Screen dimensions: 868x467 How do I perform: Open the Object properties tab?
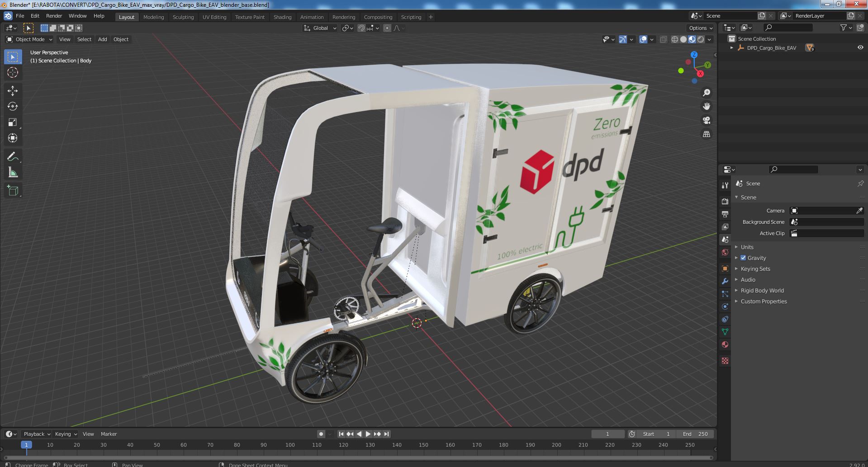(725, 269)
